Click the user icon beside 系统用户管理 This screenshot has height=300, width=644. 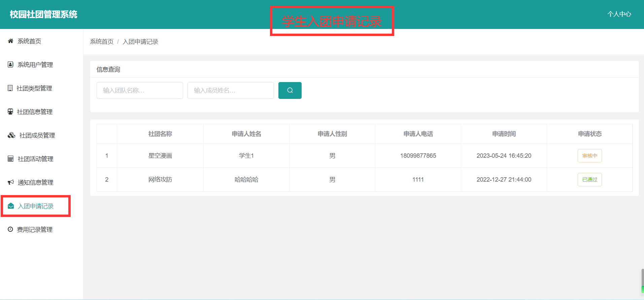click(x=10, y=65)
